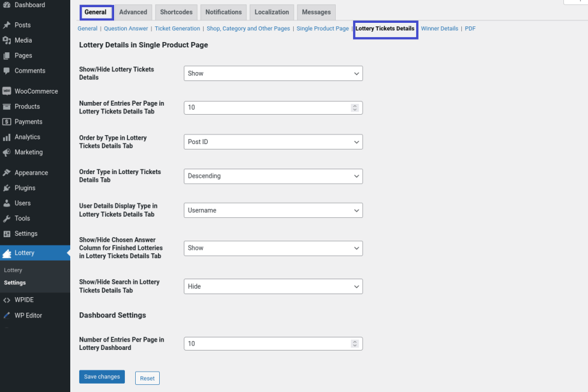Click the Posts pin icon in sidebar

(7, 25)
